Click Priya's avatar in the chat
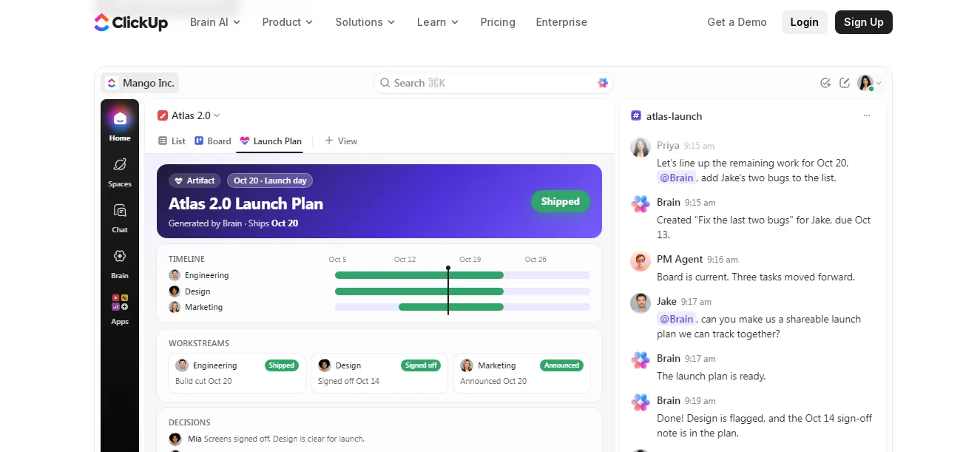The width and height of the screenshot is (980, 452). pos(641,147)
